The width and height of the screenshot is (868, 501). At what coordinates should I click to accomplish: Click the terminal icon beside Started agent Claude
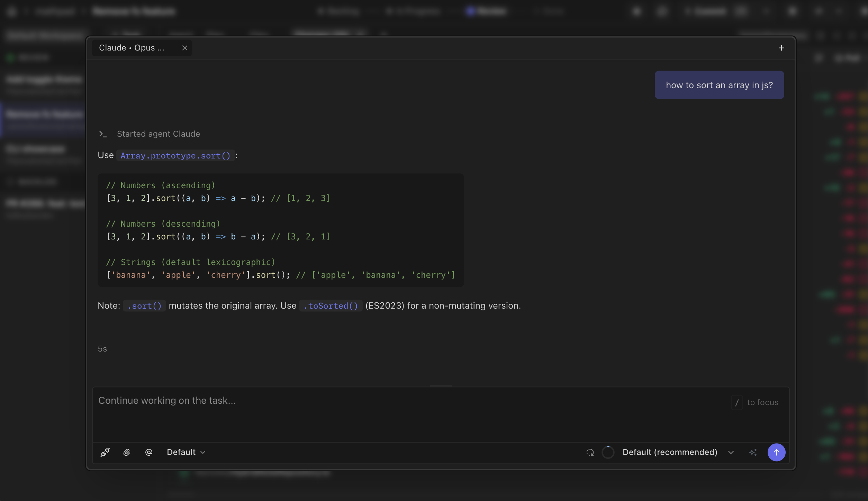click(103, 134)
